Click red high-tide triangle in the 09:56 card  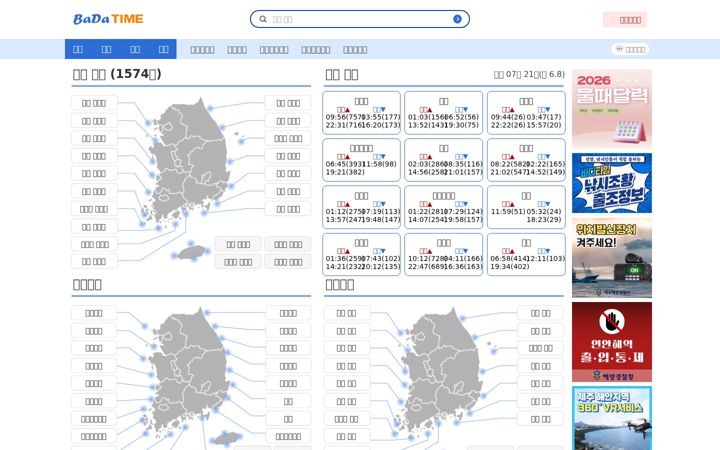[348, 110]
